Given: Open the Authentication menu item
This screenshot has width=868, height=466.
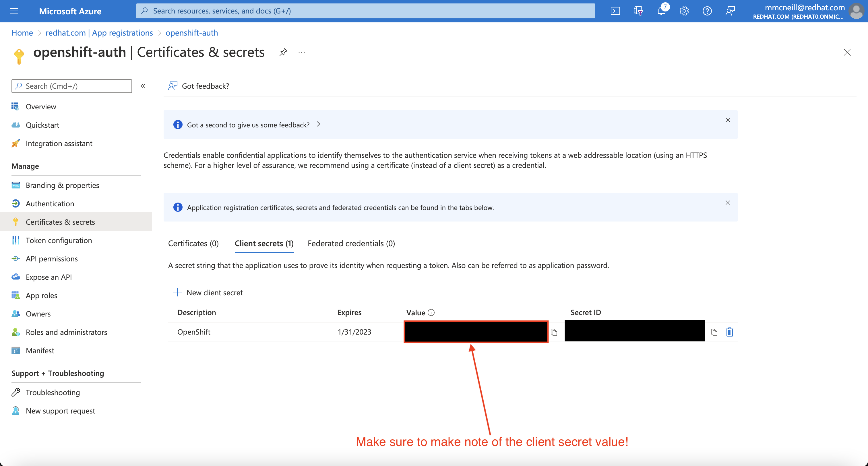Looking at the screenshot, I should point(49,203).
